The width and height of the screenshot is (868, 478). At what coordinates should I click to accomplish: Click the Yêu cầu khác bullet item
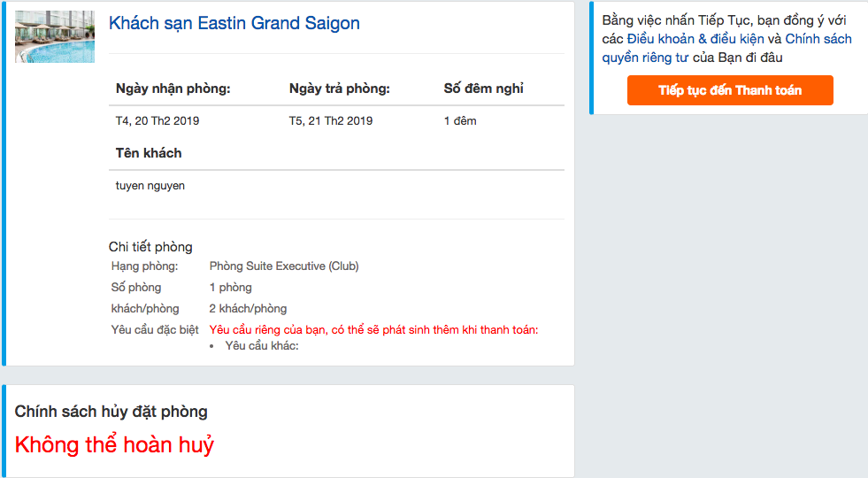click(262, 346)
